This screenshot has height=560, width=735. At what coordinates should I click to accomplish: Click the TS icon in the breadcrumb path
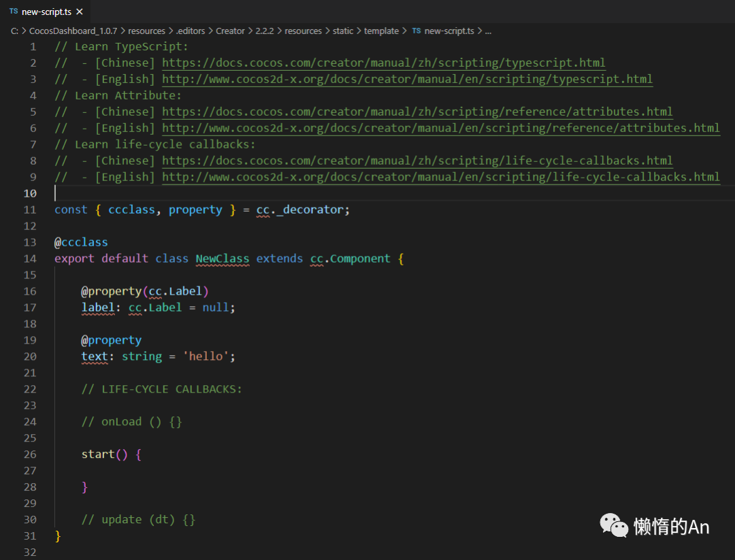pos(416,31)
